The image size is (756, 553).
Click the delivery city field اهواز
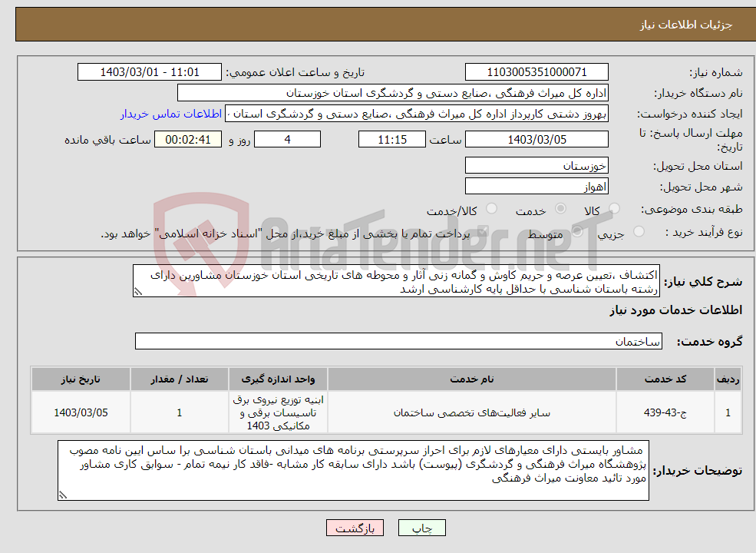(x=536, y=187)
